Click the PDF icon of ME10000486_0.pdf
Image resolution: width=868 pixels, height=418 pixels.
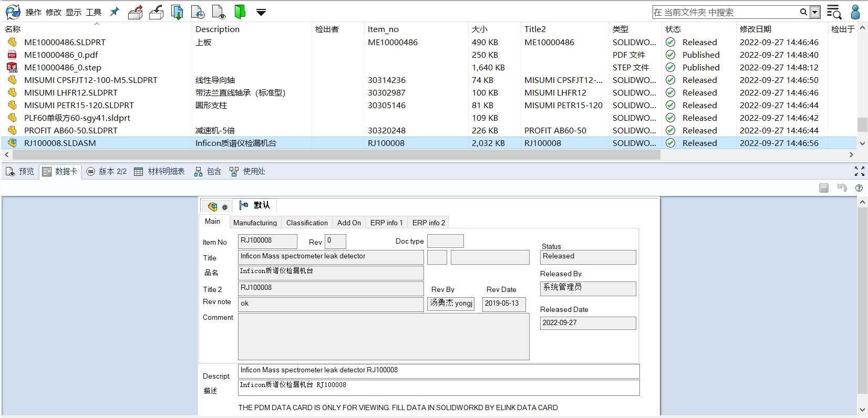pyautogui.click(x=12, y=55)
